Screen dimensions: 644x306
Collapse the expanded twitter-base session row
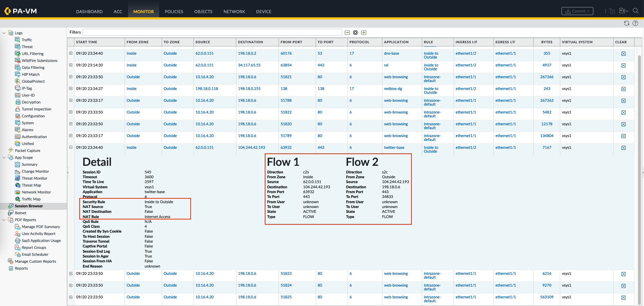71,147
